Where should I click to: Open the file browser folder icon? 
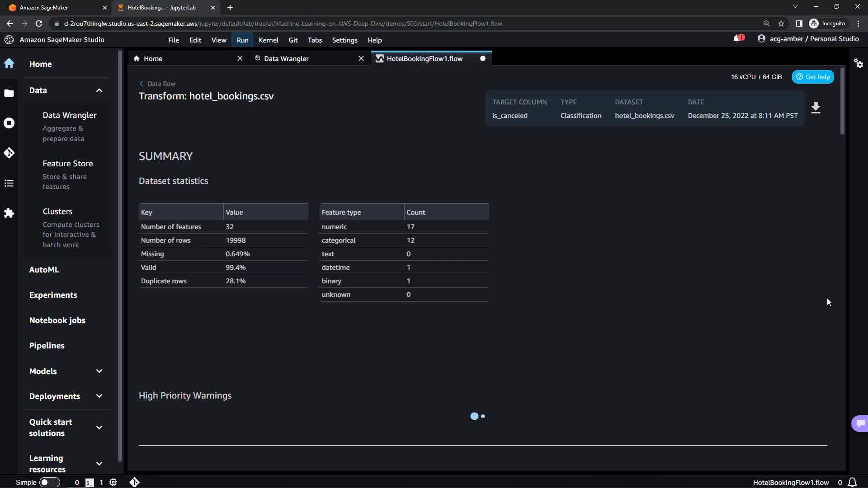pos(9,93)
